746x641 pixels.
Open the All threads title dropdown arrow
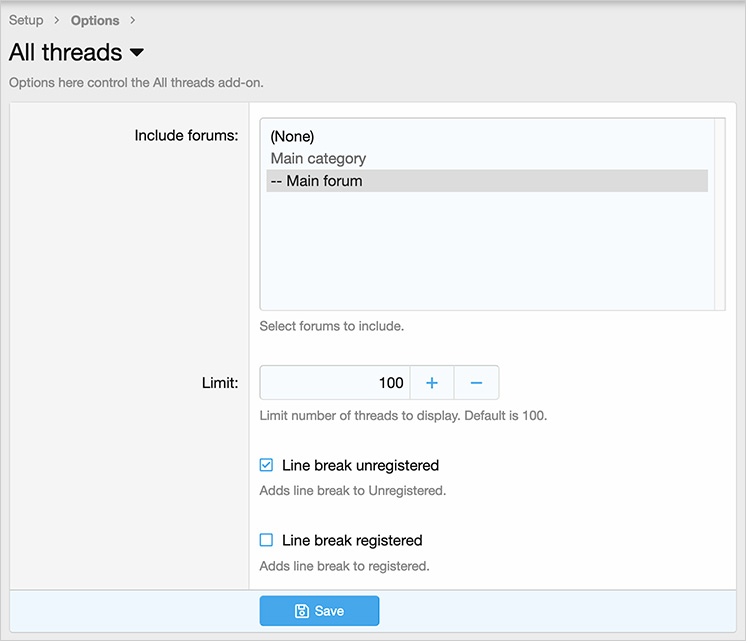pyautogui.click(x=137, y=52)
